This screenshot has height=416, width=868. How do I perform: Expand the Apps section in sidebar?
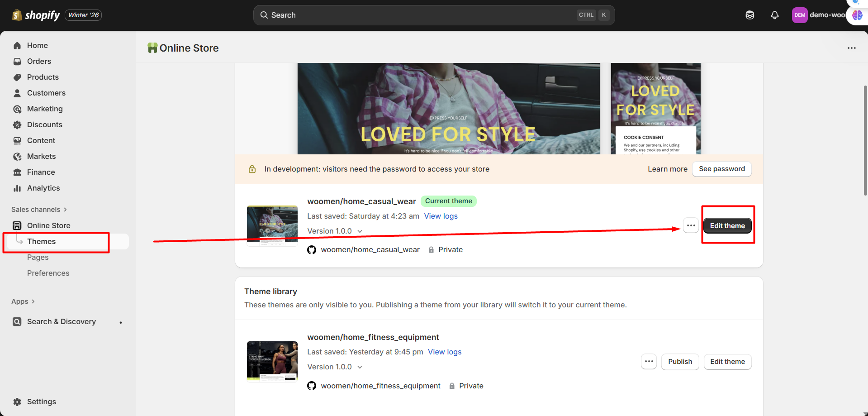click(x=23, y=301)
